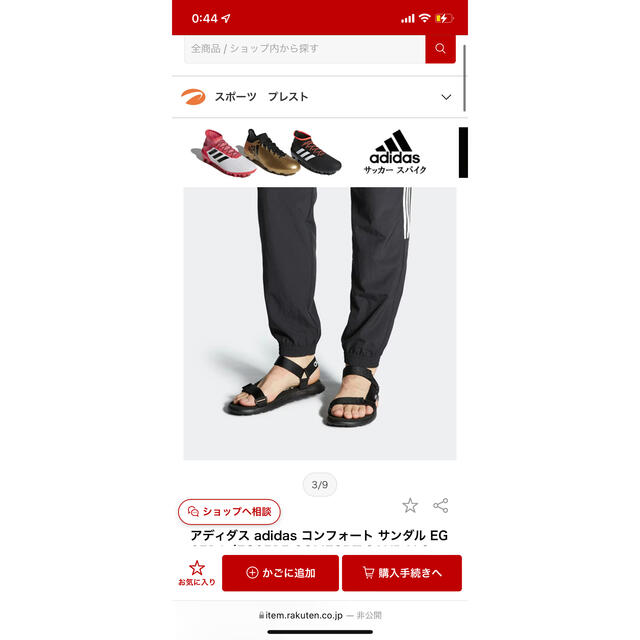Click the adidas logo banner
640x640 pixels.
click(x=395, y=152)
